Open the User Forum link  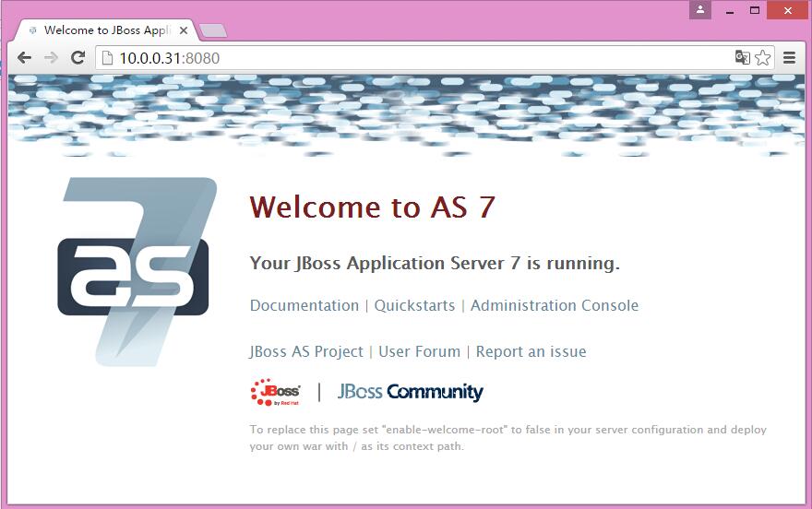tap(420, 351)
